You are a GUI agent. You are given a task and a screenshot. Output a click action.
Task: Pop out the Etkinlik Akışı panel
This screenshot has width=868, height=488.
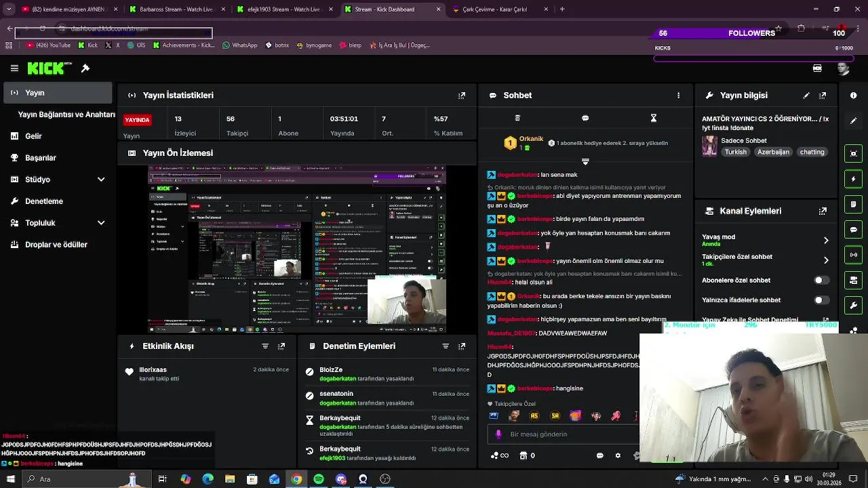pyautogui.click(x=281, y=346)
